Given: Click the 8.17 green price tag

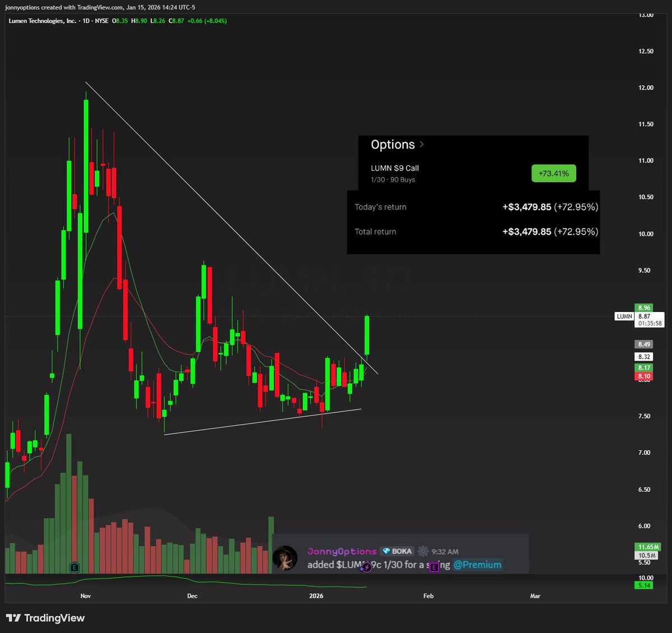Looking at the screenshot, I should (x=644, y=368).
